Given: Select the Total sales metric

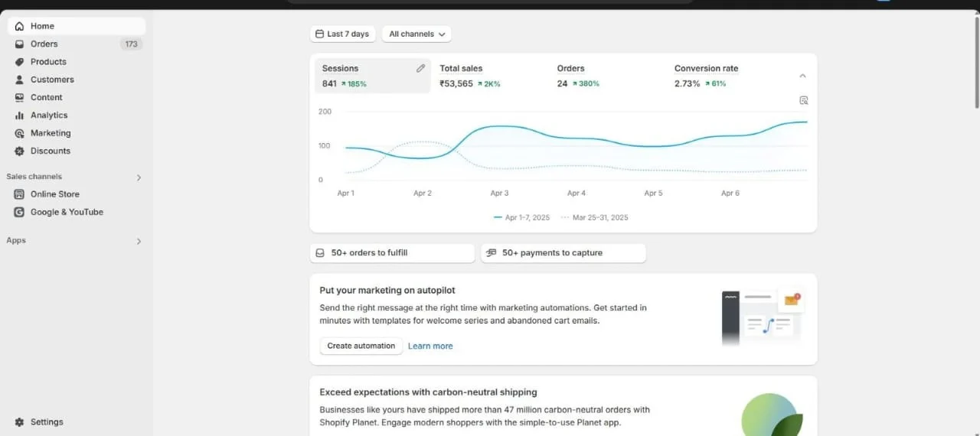Looking at the screenshot, I should click(x=490, y=76).
